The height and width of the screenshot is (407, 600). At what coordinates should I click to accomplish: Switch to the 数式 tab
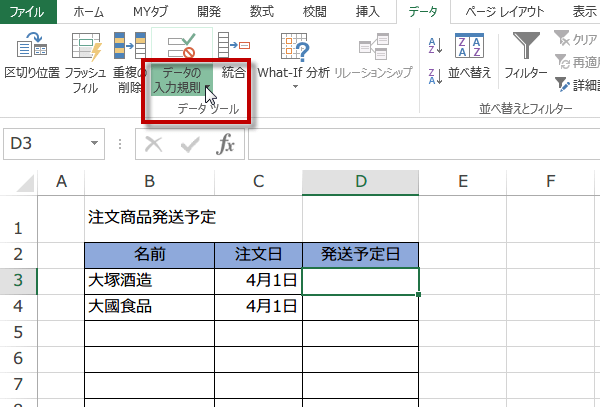pyautogui.click(x=262, y=11)
